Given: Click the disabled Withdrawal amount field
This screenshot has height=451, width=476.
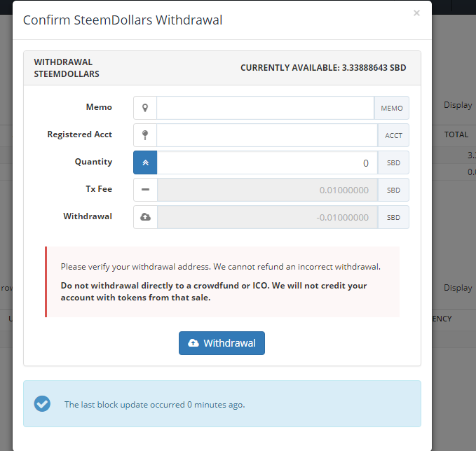Looking at the screenshot, I should pos(267,217).
